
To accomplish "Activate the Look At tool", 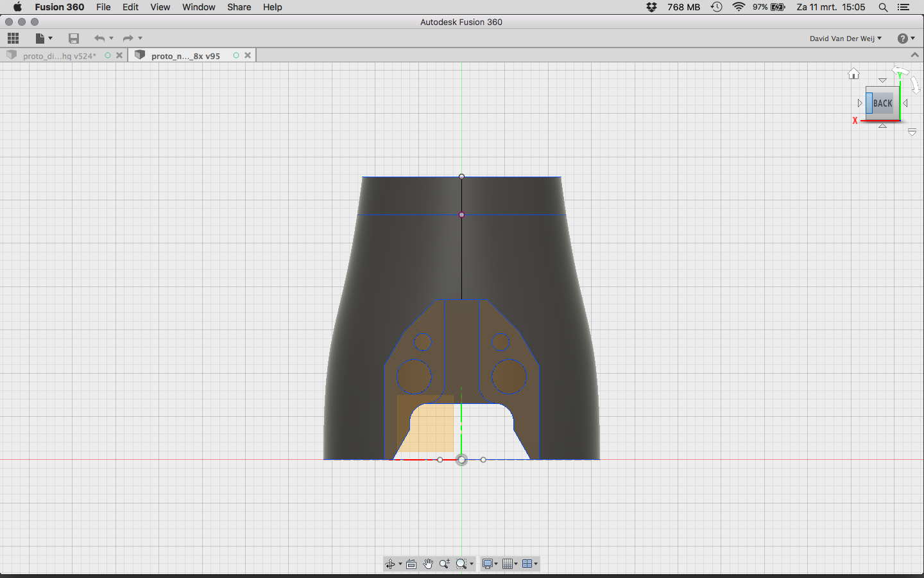I will (411, 564).
